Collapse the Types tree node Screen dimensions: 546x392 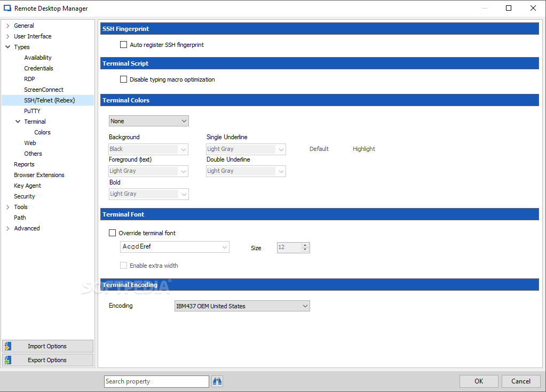7,46
